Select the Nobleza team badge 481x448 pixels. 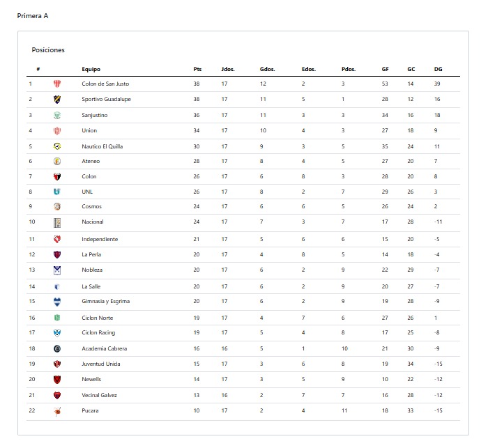pyautogui.click(x=57, y=270)
